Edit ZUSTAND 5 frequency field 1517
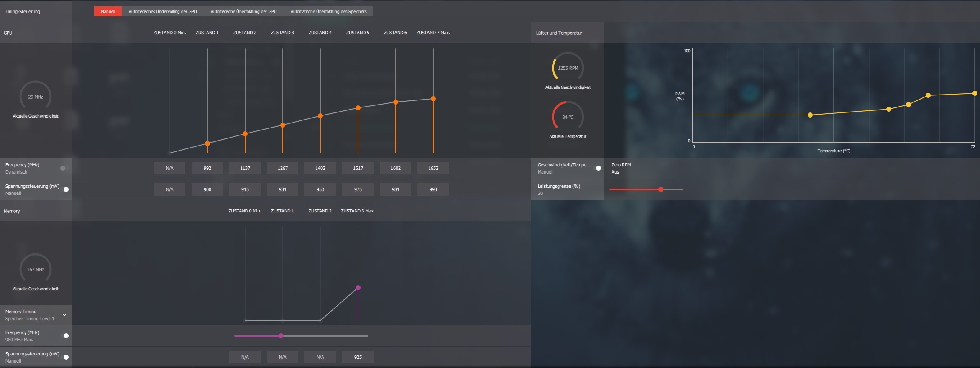The width and height of the screenshot is (980, 368). click(358, 168)
